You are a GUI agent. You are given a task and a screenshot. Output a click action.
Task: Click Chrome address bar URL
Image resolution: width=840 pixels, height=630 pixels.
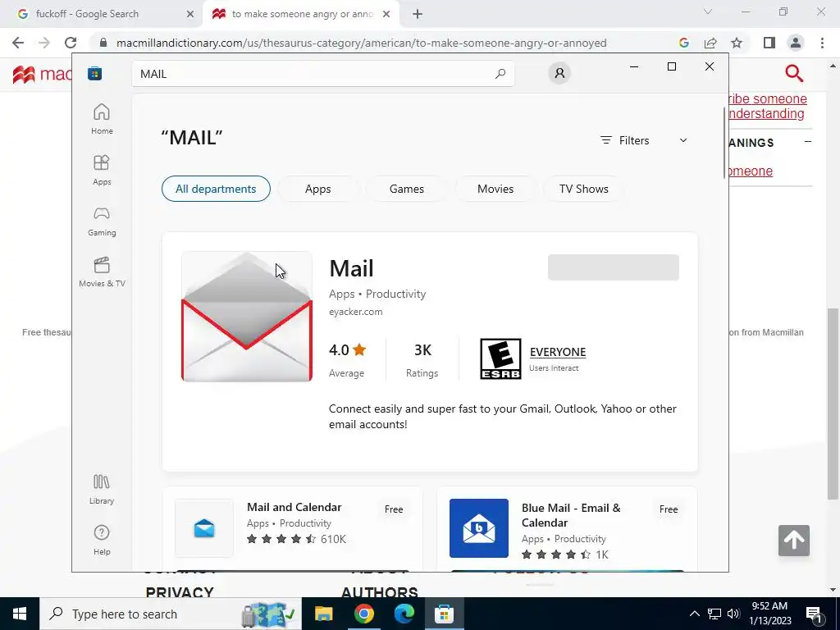[361, 43]
